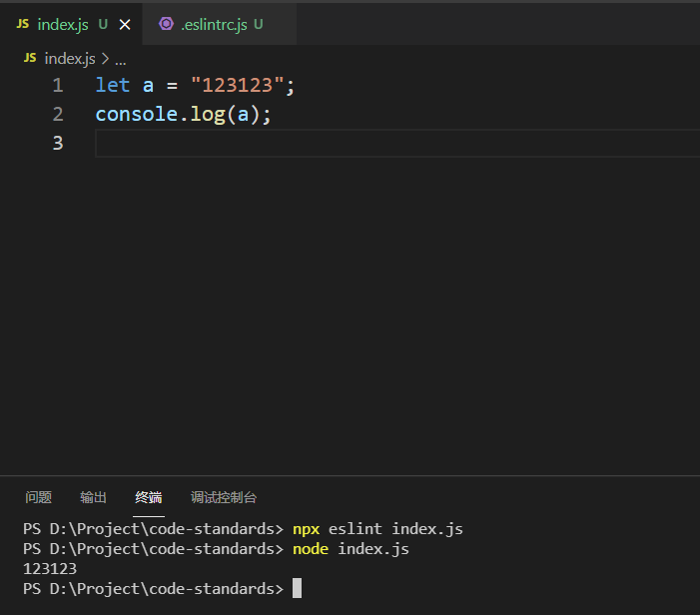Open the 输出 output panel tab
This screenshot has height=615, width=700.
tap(93, 497)
